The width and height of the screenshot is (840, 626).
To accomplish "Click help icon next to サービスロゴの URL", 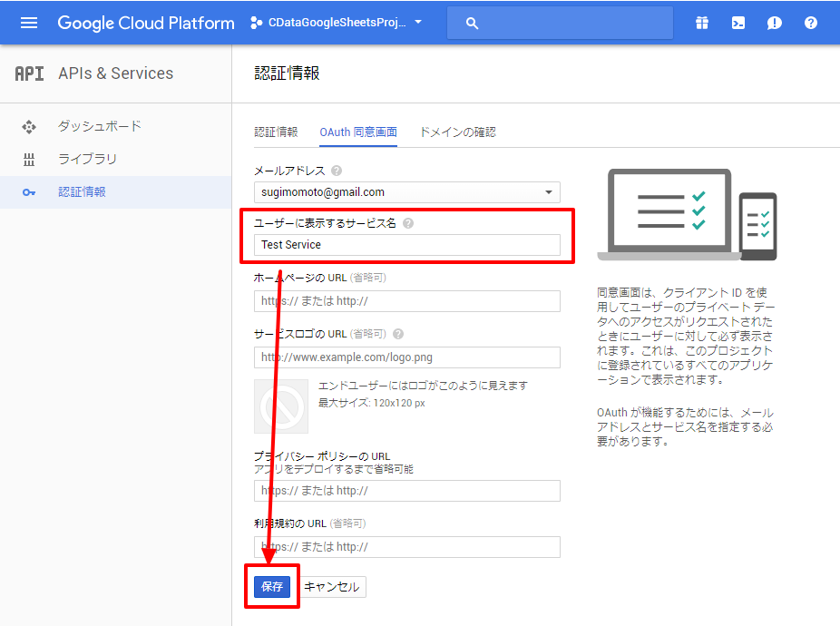I will pyautogui.click(x=398, y=334).
